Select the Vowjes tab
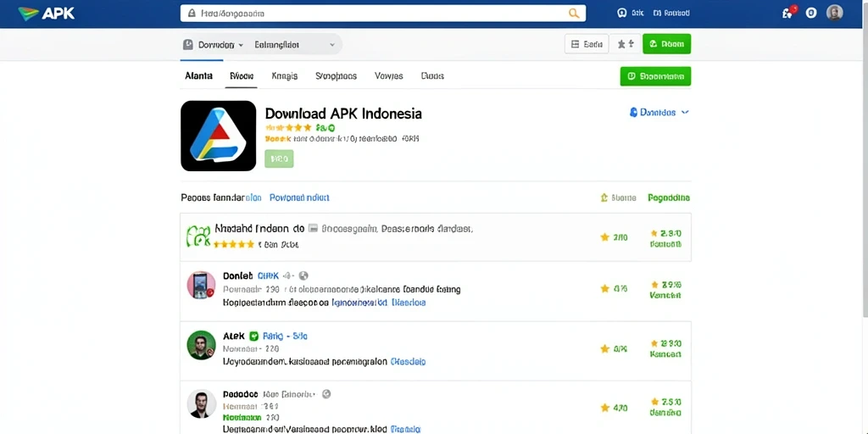This screenshot has width=868, height=434. (388, 75)
